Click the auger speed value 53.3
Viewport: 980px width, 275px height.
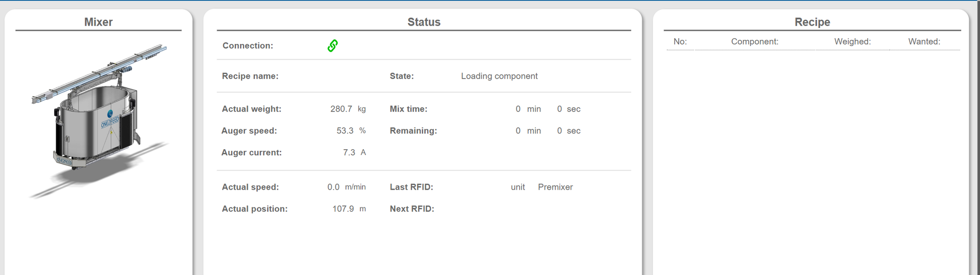(x=345, y=131)
